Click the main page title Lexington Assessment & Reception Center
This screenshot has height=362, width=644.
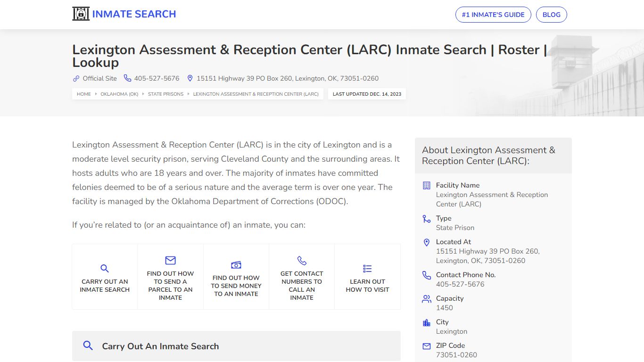click(x=310, y=56)
